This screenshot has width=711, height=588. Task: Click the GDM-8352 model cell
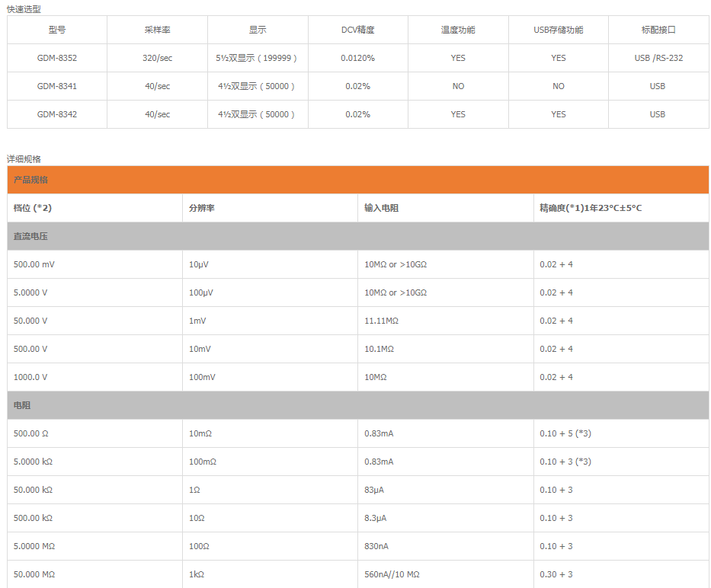point(57,58)
